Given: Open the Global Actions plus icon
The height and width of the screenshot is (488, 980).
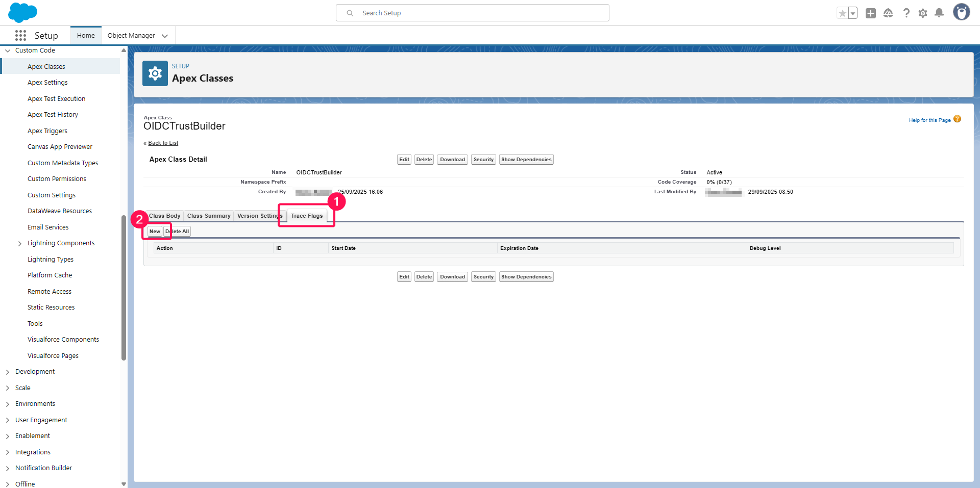Looking at the screenshot, I should 871,13.
